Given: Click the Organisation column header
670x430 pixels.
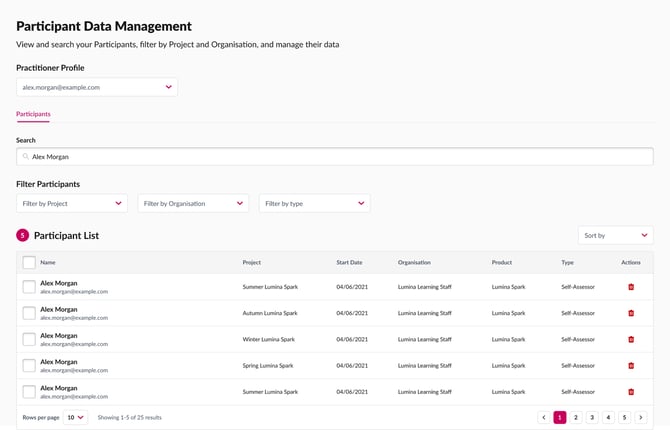Looking at the screenshot, I should (414, 262).
